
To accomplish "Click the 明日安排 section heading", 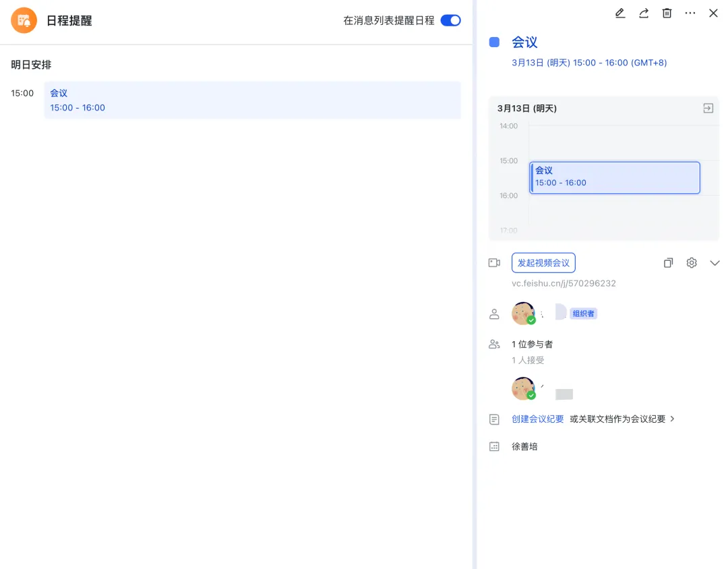I will point(31,65).
